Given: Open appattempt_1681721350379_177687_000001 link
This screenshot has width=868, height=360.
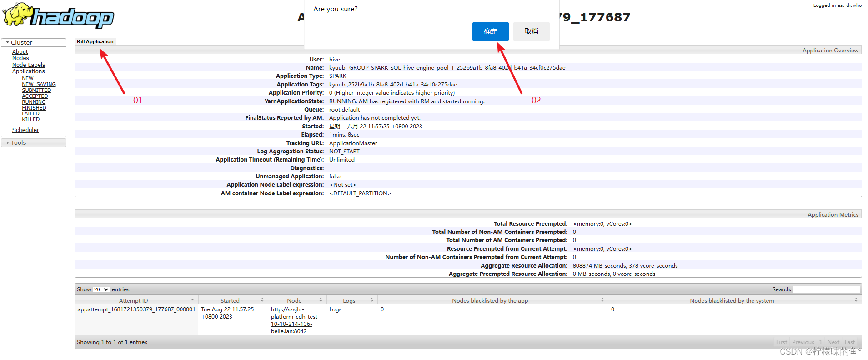Looking at the screenshot, I should (136, 309).
